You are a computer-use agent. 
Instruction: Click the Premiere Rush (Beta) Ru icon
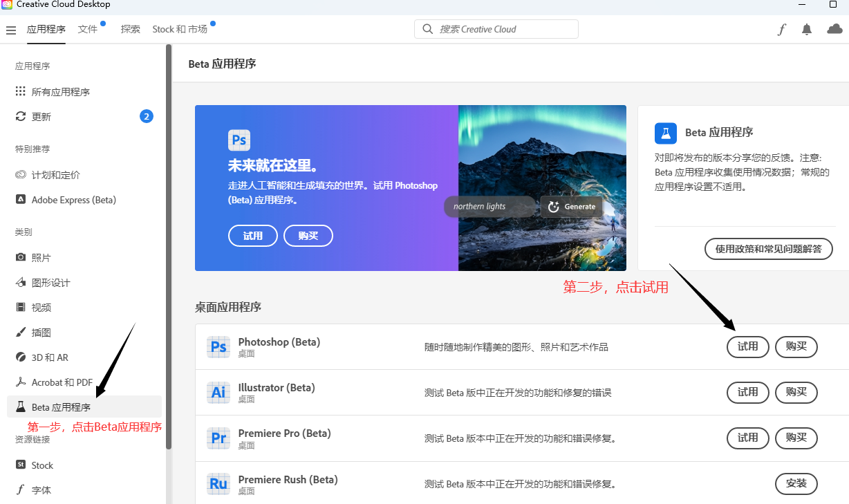pos(218,484)
